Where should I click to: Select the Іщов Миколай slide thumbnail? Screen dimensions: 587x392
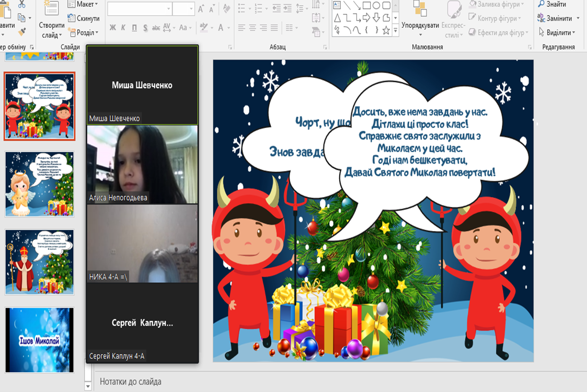pos(40,340)
